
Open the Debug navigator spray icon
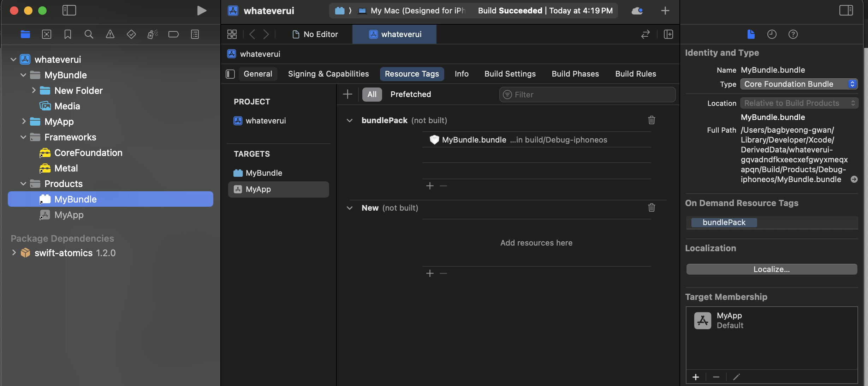tap(153, 34)
